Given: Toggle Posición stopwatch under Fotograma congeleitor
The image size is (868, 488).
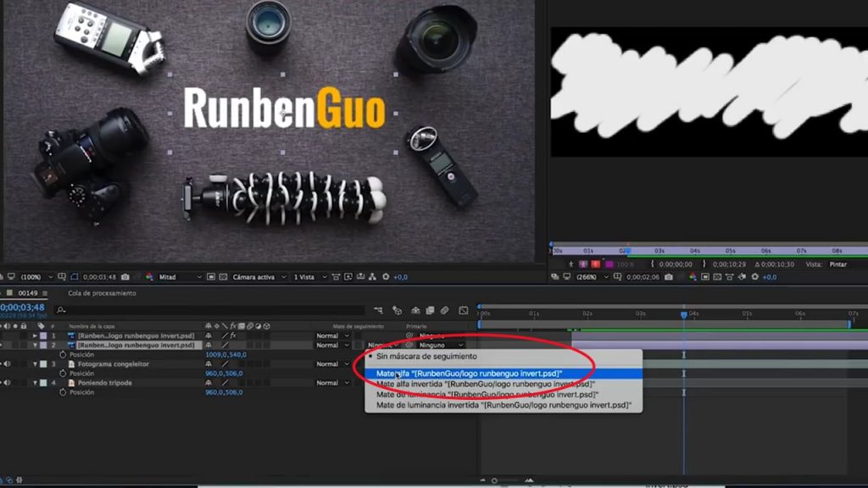Looking at the screenshot, I should click(x=63, y=374).
